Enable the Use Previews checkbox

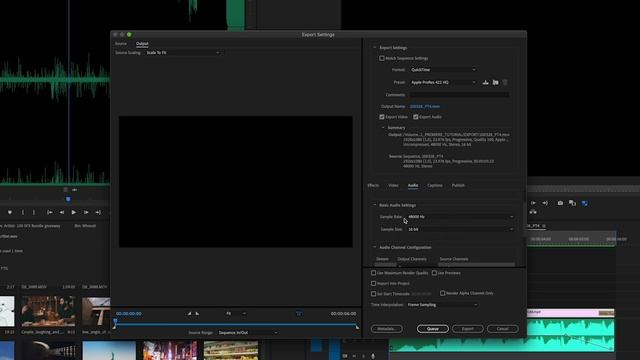click(434, 273)
